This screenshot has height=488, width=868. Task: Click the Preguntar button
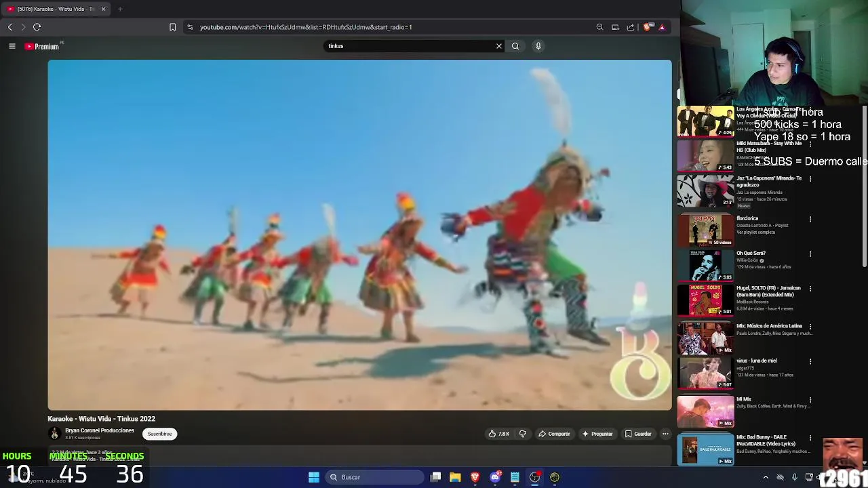(597, 434)
